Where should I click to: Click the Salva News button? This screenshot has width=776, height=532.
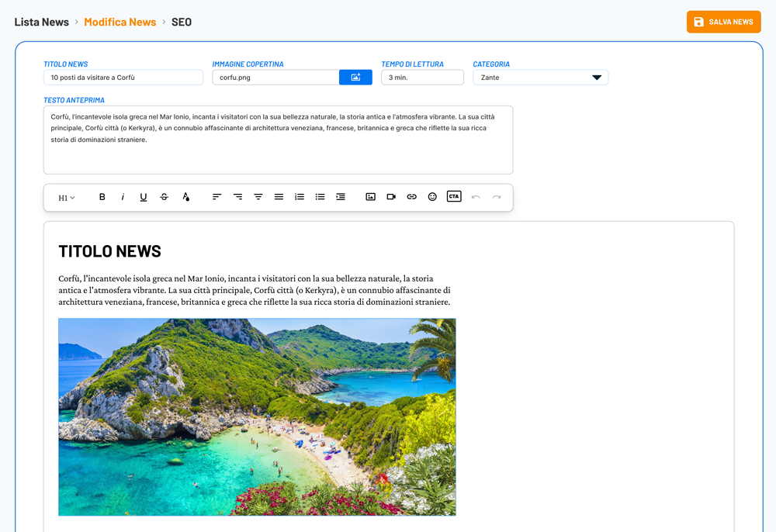tap(723, 22)
